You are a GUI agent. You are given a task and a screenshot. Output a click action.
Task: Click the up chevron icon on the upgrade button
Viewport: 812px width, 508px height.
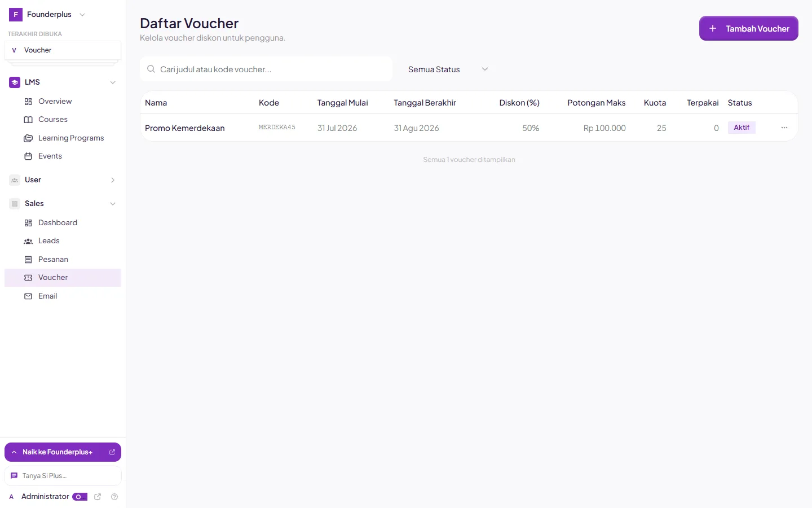coord(14,452)
